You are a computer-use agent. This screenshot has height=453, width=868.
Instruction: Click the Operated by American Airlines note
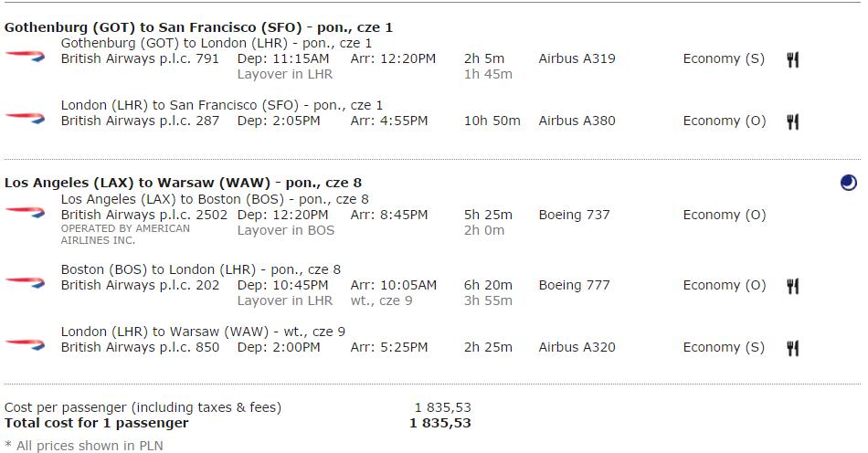125,235
